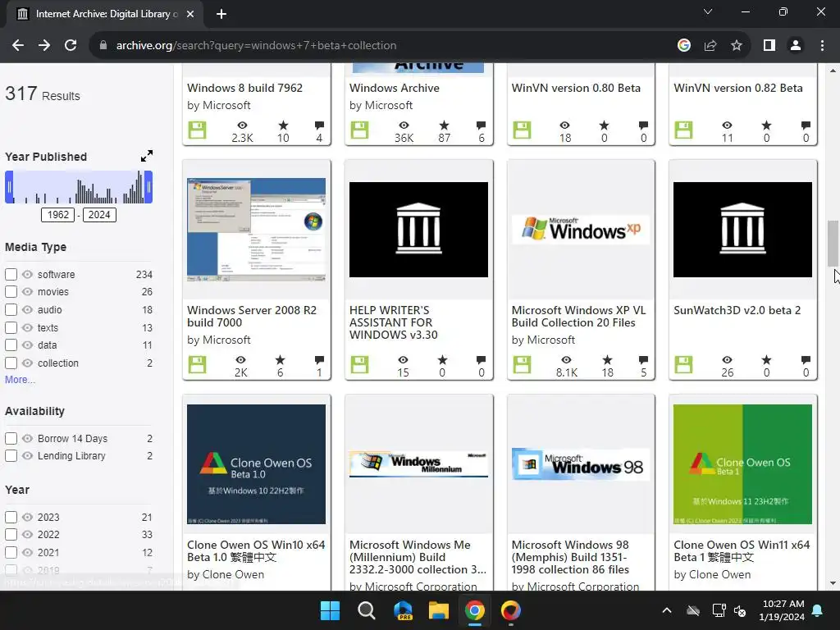Reload the archive.org page

pyautogui.click(x=71, y=46)
